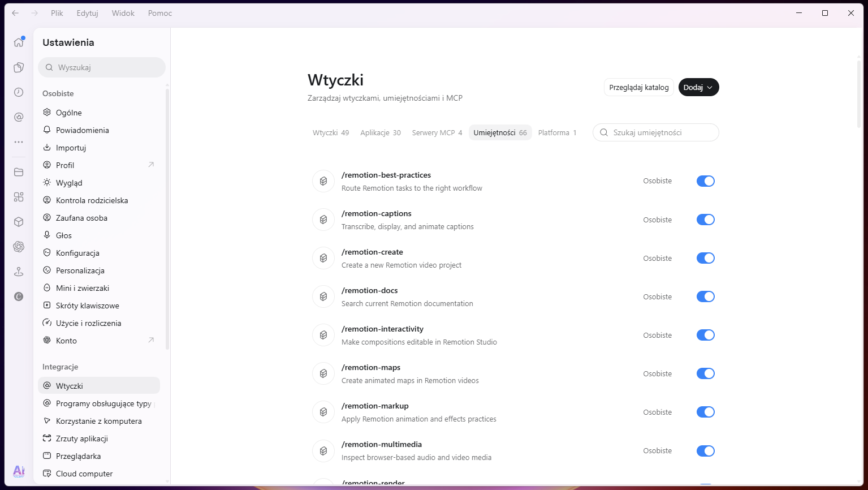Open the home icon in the left rail

coord(19,42)
